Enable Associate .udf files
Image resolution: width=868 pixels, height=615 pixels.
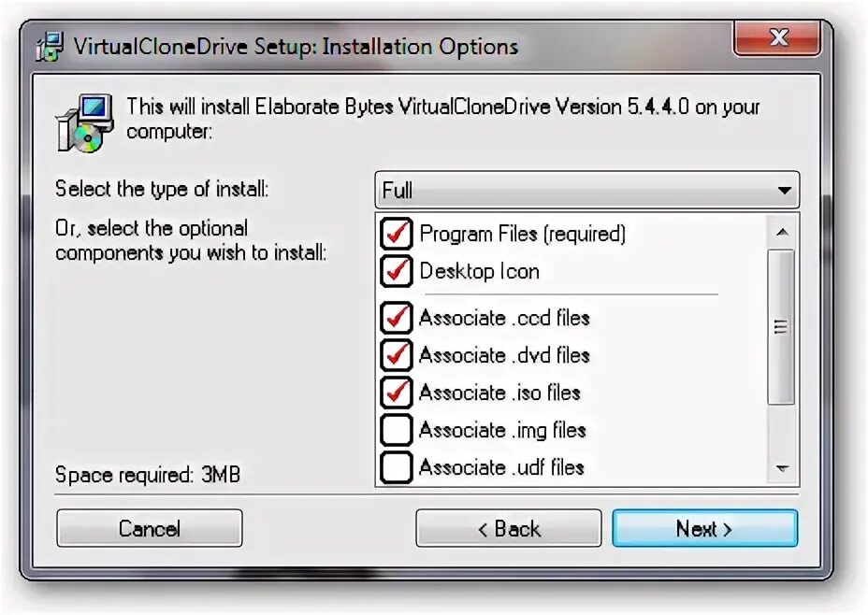396,467
